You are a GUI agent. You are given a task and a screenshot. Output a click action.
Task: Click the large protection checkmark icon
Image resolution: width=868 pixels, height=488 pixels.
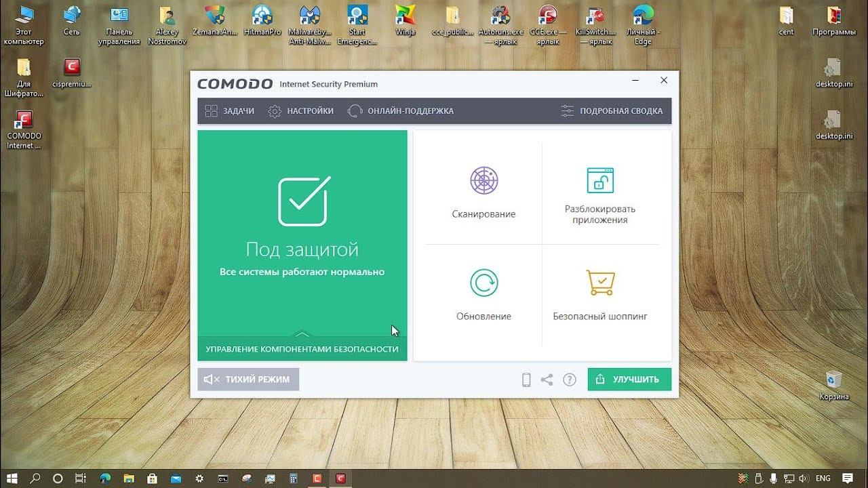(x=304, y=201)
